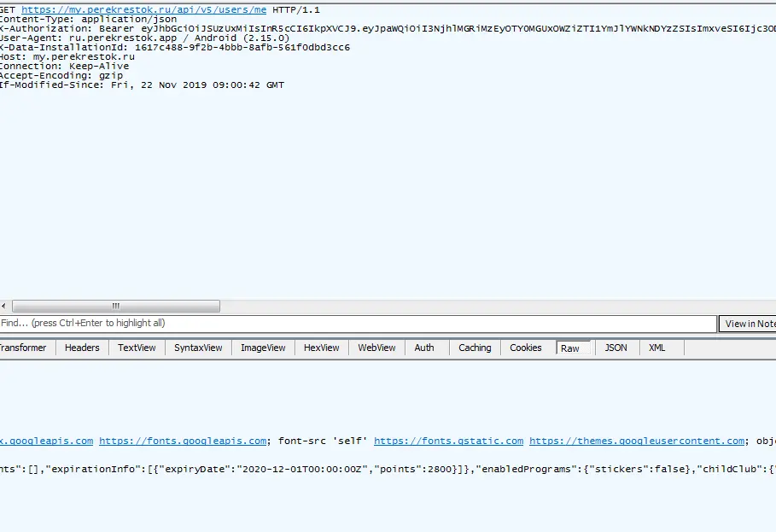The width and height of the screenshot is (776, 532).
Task: Open the TextView tab
Action: [137, 348]
